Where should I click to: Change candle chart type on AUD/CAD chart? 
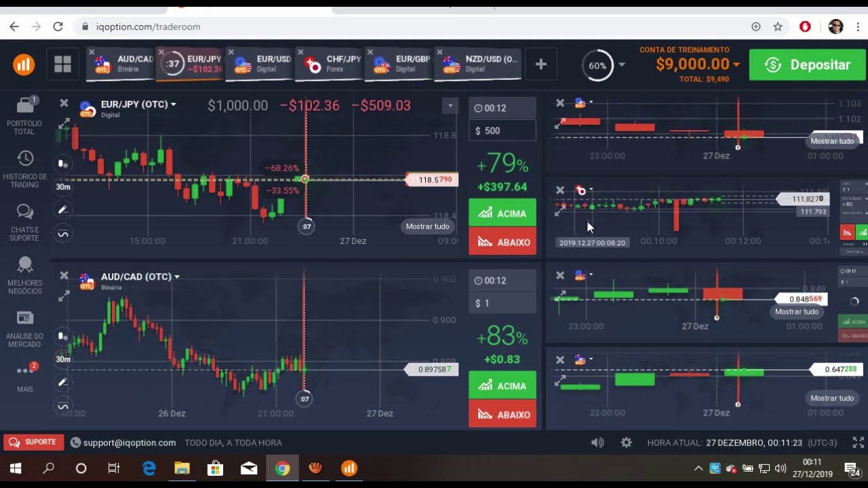63,336
